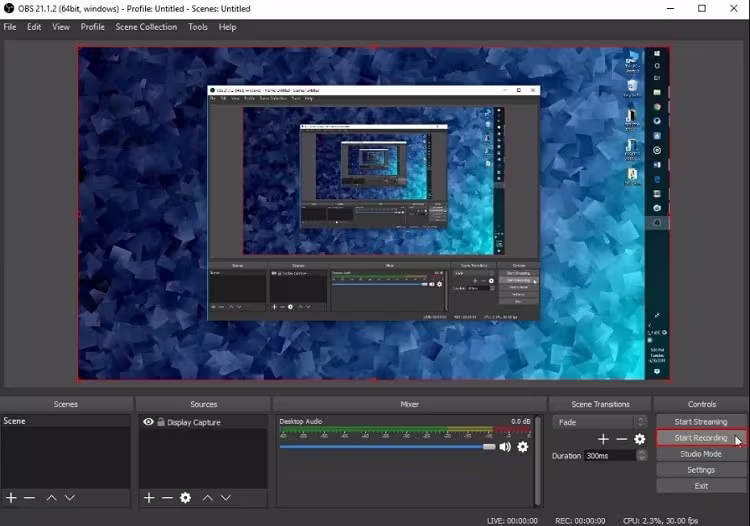
Task: Remove the selected source with the minus icon
Action: tap(167, 498)
